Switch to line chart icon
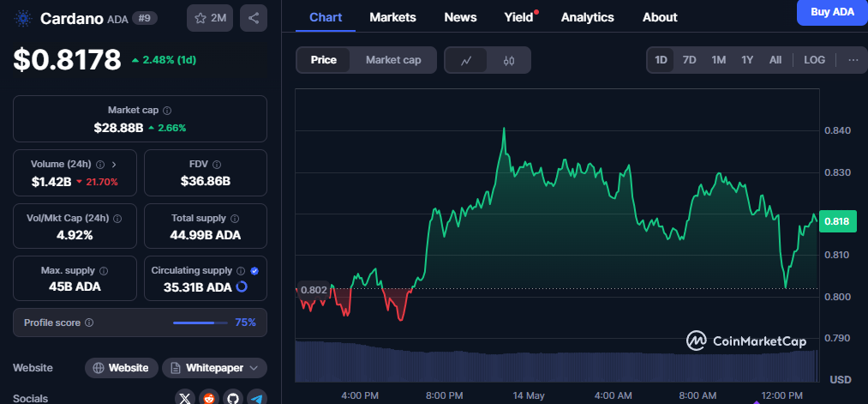 tap(466, 60)
